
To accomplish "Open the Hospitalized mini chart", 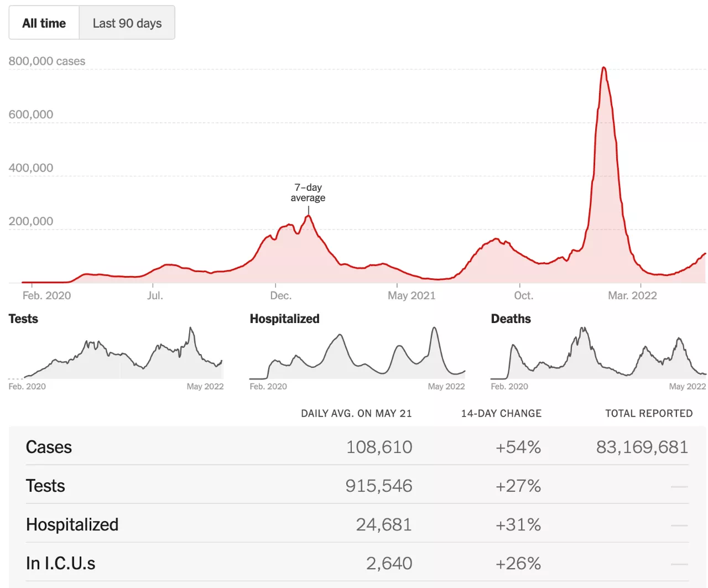I will click(357, 353).
